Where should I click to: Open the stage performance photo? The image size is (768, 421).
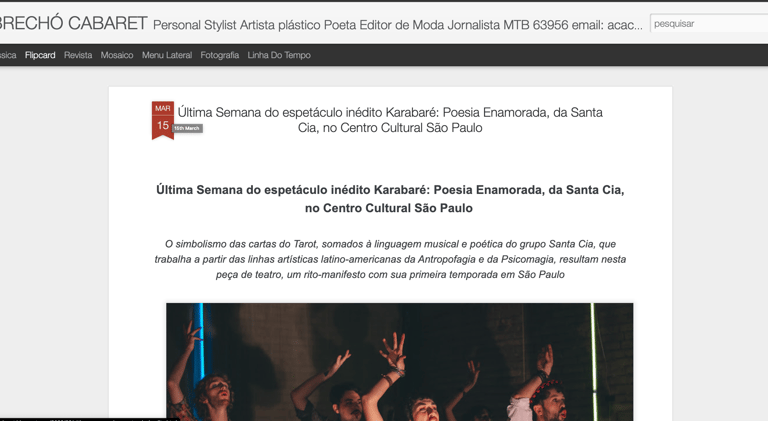tap(399, 362)
